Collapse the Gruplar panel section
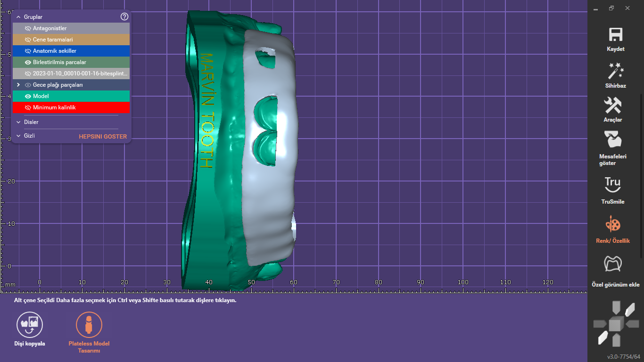This screenshot has width=644, height=362. [x=18, y=17]
